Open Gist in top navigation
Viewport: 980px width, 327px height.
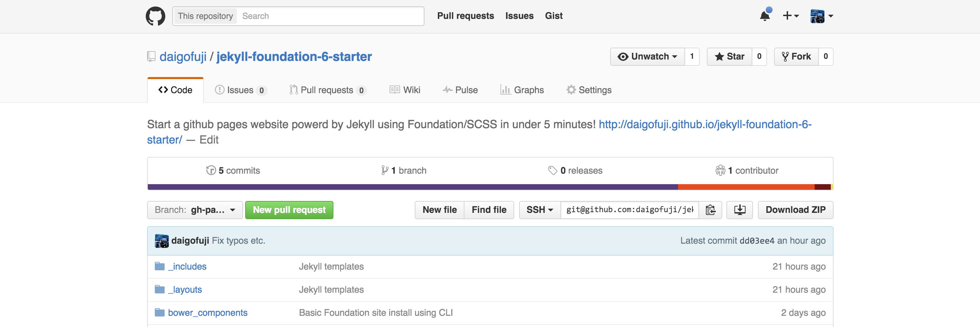553,16
